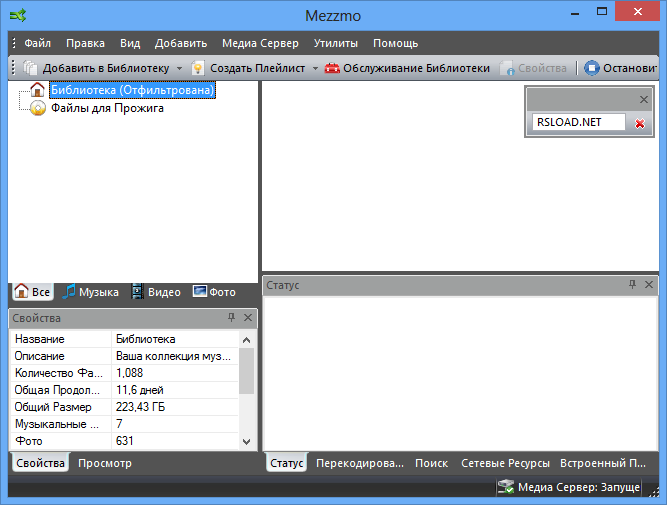This screenshot has height=505, width=667.
Task: Click the Create Playlist lightbulb icon
Action: (x=198, y=68)
